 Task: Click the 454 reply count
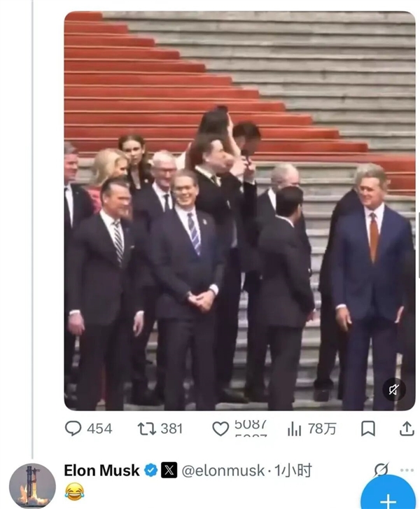tap(99, 428)
